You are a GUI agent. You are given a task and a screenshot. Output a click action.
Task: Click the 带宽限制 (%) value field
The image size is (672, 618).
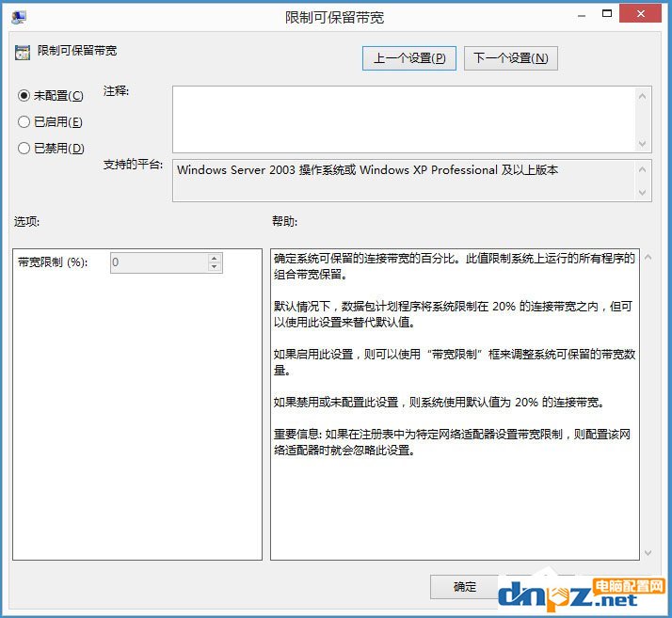[158, 262]
